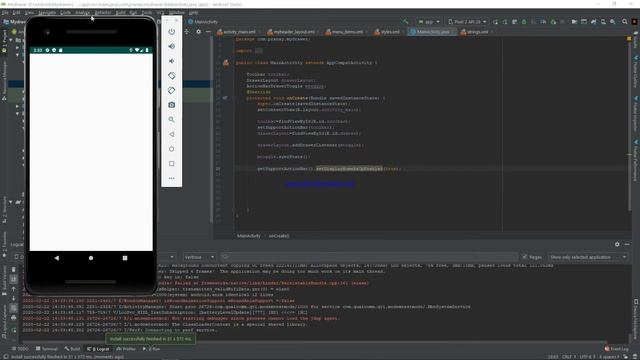
Task: Toggle logcat scroll to end button
Action: click(x=13, y=279)
